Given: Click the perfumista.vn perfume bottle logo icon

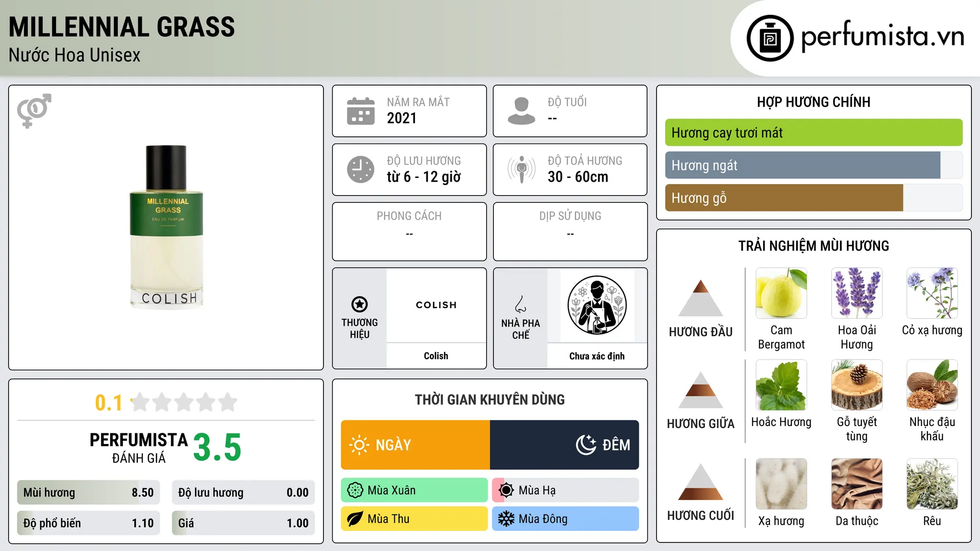Looking at the screenshot, I should point(770,38).
